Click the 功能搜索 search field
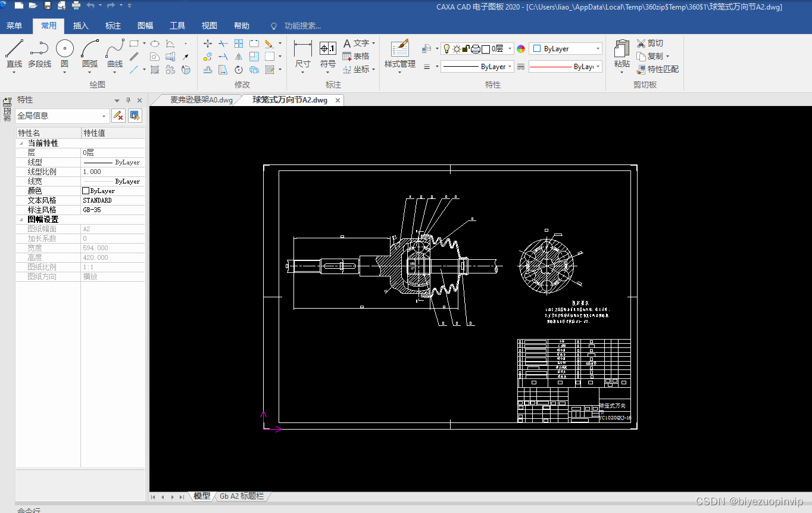This screenshot has width=812, height=513. point(302,26)
